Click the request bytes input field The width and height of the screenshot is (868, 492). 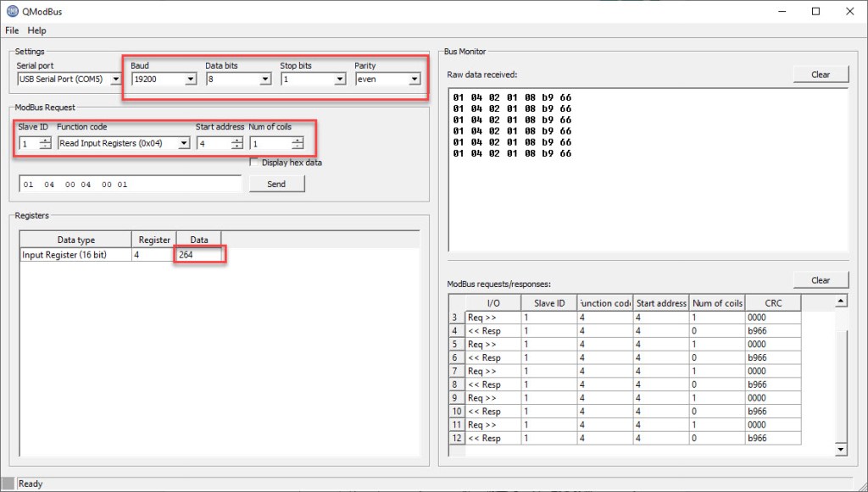tap(129, 184)
